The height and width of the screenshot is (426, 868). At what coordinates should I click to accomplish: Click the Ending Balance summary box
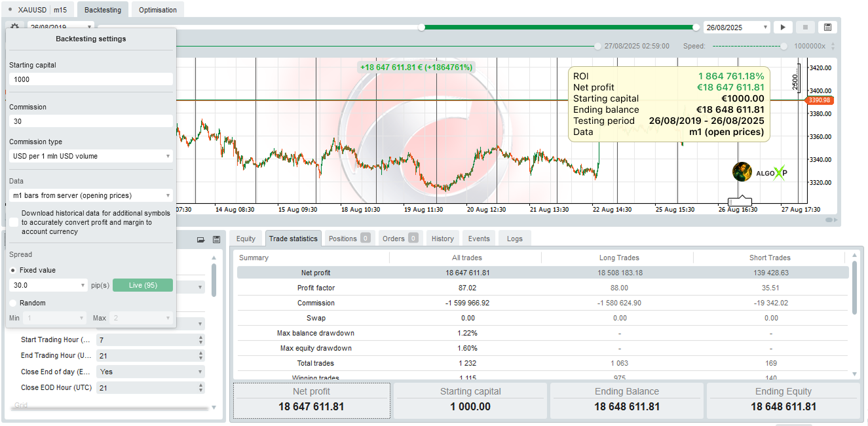pyautogui.click(x=627, y=400)
